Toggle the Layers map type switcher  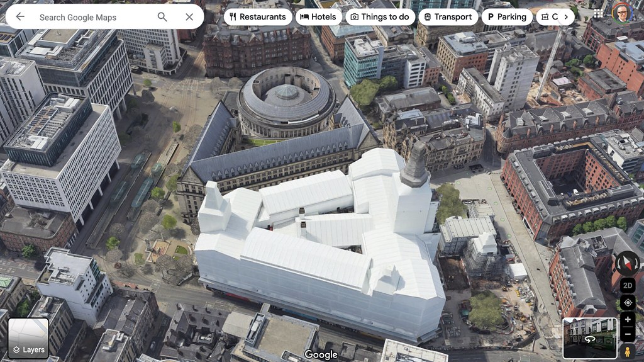pos(28,338)
